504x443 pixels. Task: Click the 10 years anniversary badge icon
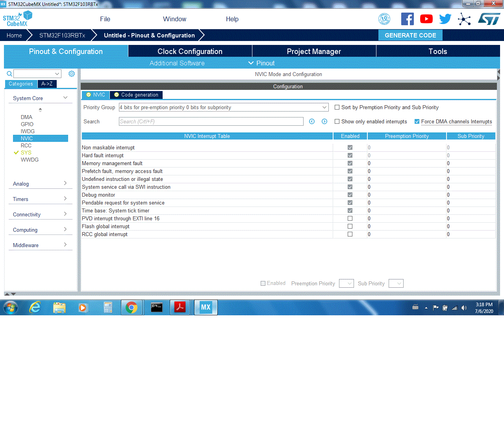pos(384,19)
